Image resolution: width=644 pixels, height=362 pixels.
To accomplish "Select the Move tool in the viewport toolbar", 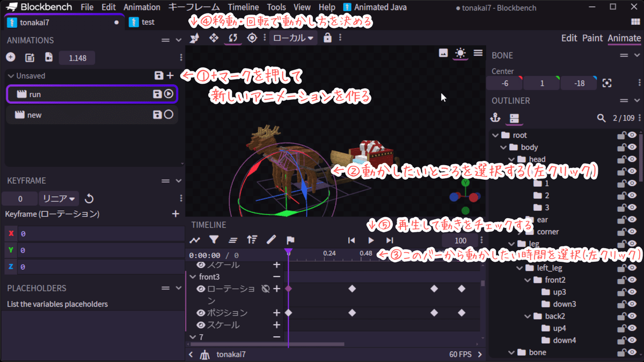I will pos(214,38).
